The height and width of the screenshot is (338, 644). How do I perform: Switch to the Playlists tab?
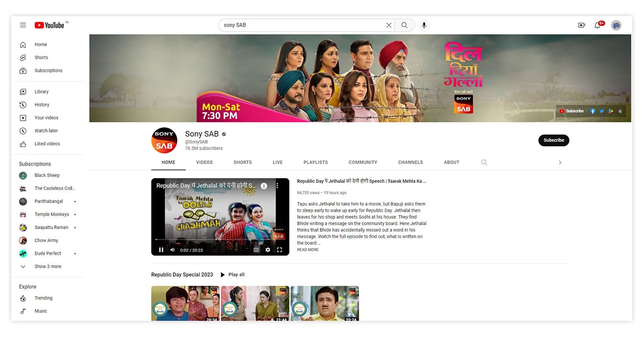tap(316, 163)
